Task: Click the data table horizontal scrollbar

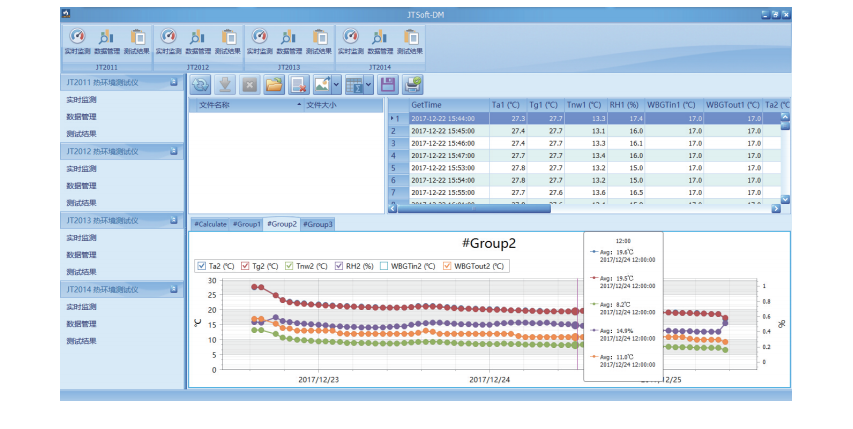Action: (x=475, y=208)
